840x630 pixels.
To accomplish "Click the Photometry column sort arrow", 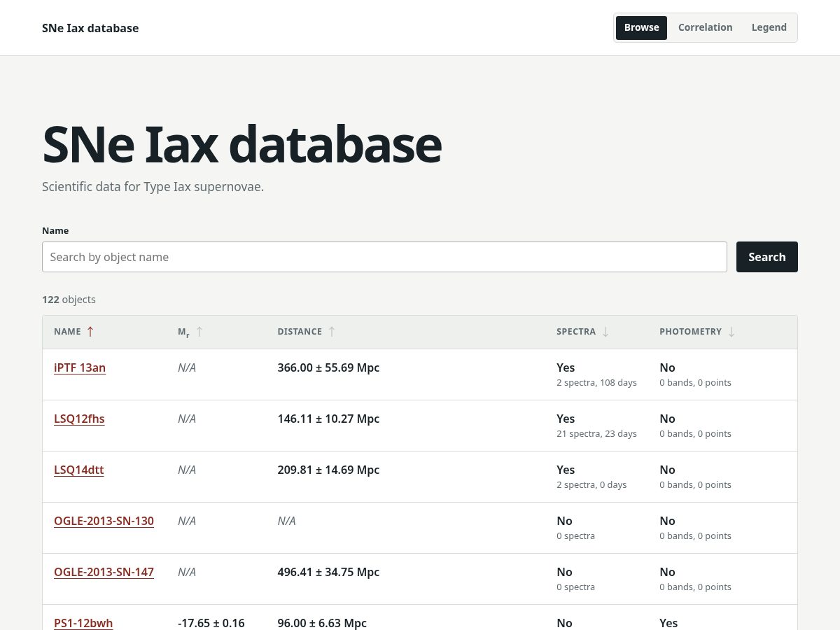I will pyautogui.click(x=731, y=332).
